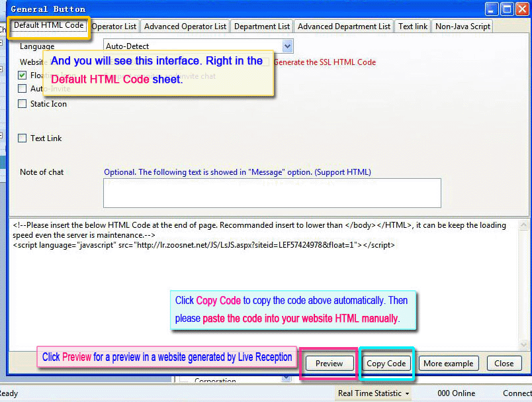Image resolution: width=532 pixels, height=402 pixels.
Task: Switch to the Text link tab
Action: [413, 26]
